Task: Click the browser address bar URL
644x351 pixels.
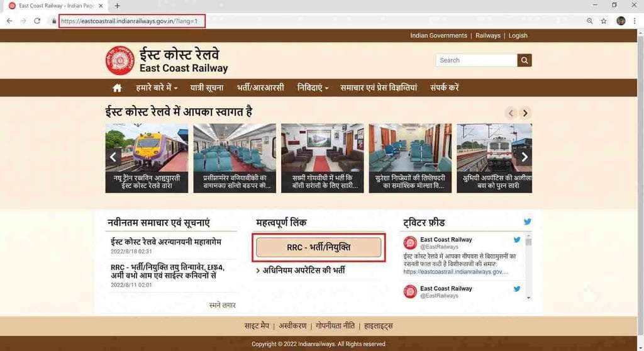Action: pos(130,21)
